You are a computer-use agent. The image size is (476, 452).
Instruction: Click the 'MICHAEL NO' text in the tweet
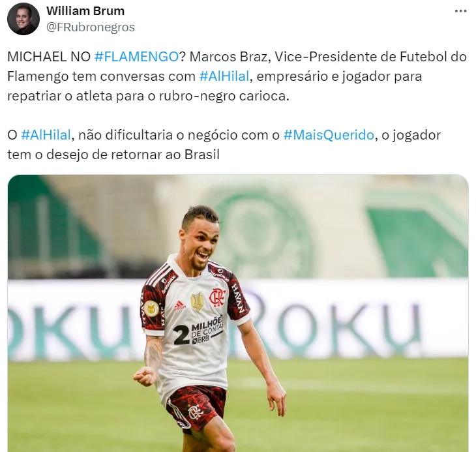click(x=49, y=57)
